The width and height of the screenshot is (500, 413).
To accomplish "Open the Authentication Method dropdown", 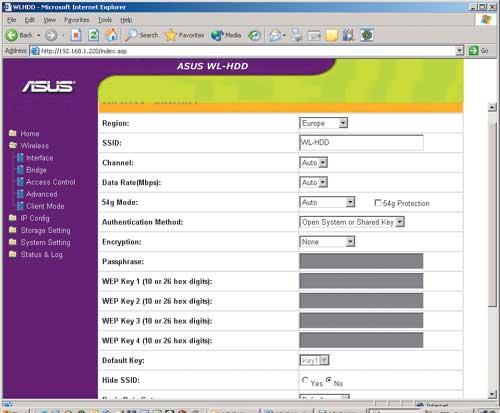I will (x=352, y=222).
